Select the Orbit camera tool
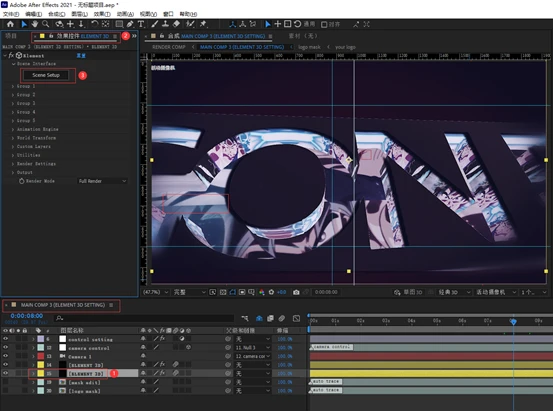The width and height of the screenshot is (554, 412). 59,24
